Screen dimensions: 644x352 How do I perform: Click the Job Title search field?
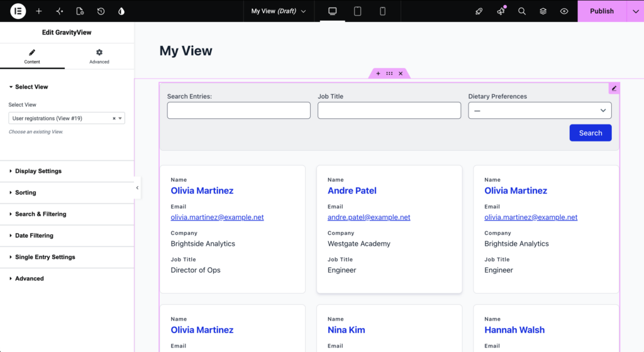[389, 111]
